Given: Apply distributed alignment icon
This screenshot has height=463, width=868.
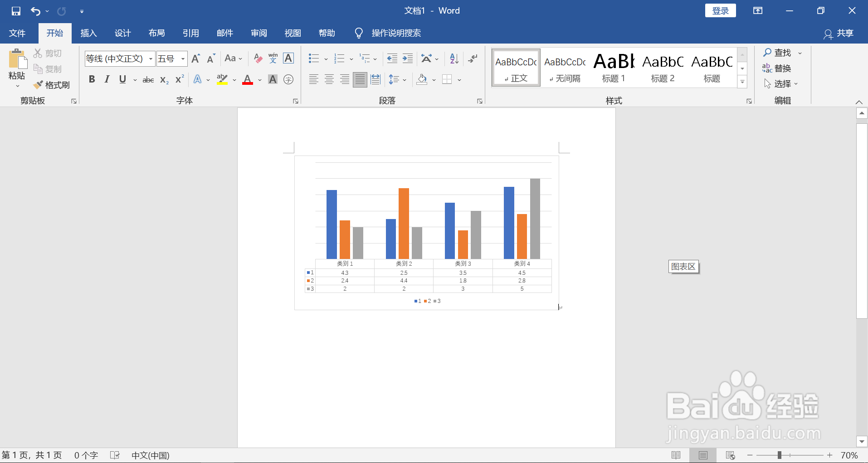Looking at the screenshot, I should point(375,80).
